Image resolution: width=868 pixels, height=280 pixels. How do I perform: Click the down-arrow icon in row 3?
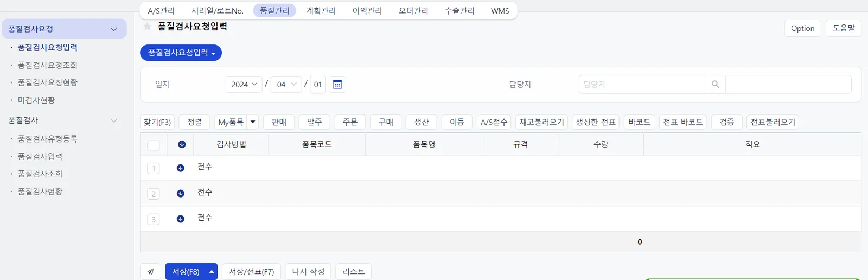tap(181, 219)
